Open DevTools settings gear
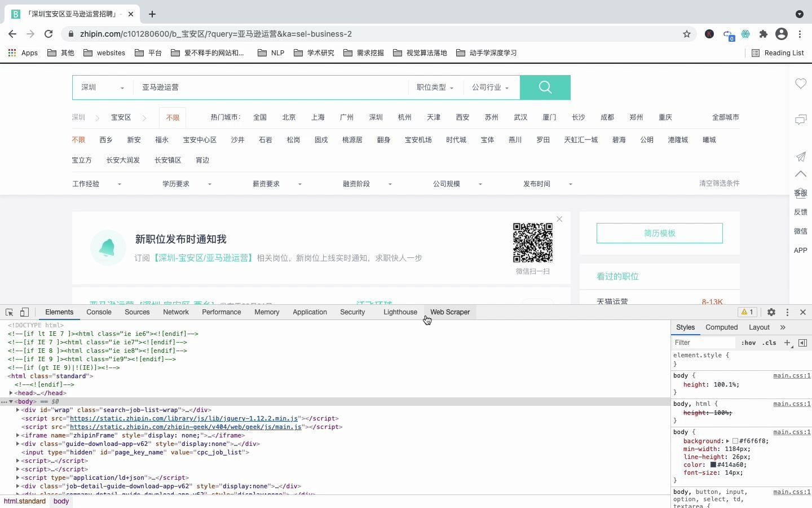 [771, 312]
